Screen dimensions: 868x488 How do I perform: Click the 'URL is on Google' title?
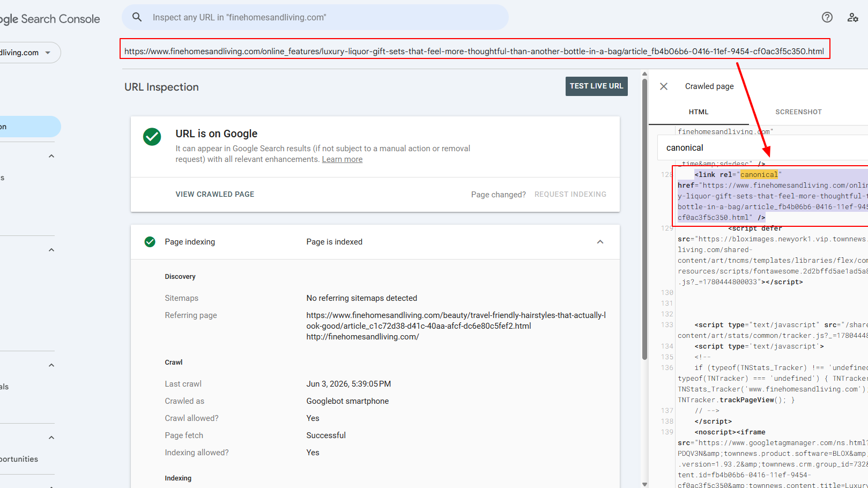pos(217,134)
